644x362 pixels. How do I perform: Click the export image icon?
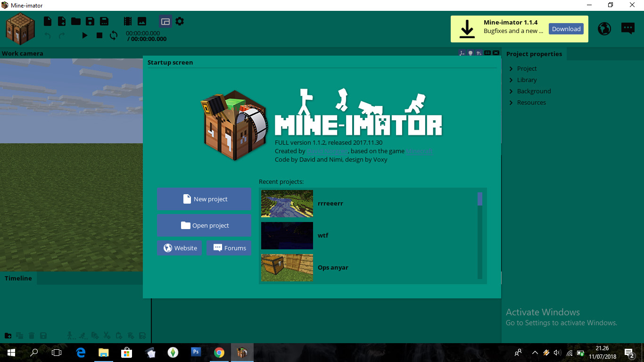141,21
